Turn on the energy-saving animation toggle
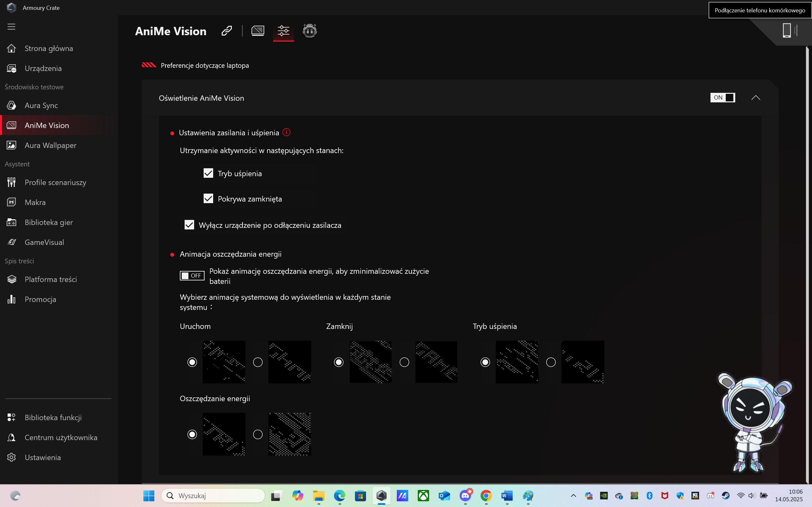This screenshot has width=812, height=507. (x=192, y=276)
